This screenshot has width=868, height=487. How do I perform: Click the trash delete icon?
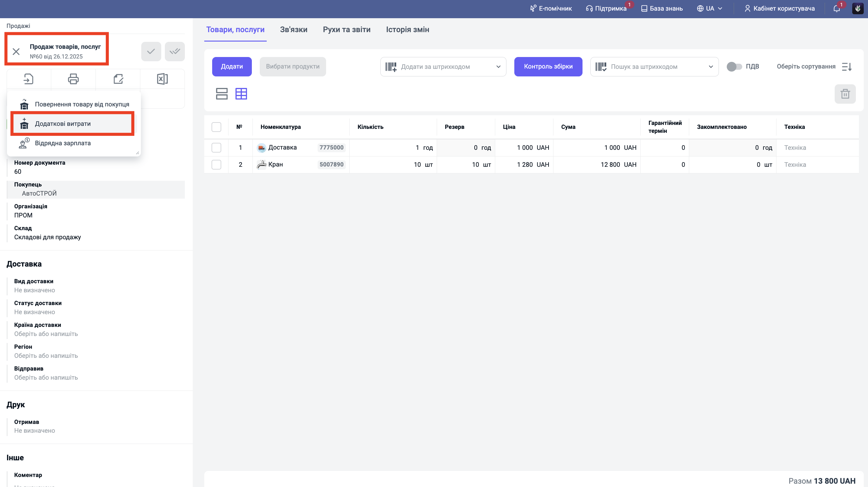click(845, 94)
